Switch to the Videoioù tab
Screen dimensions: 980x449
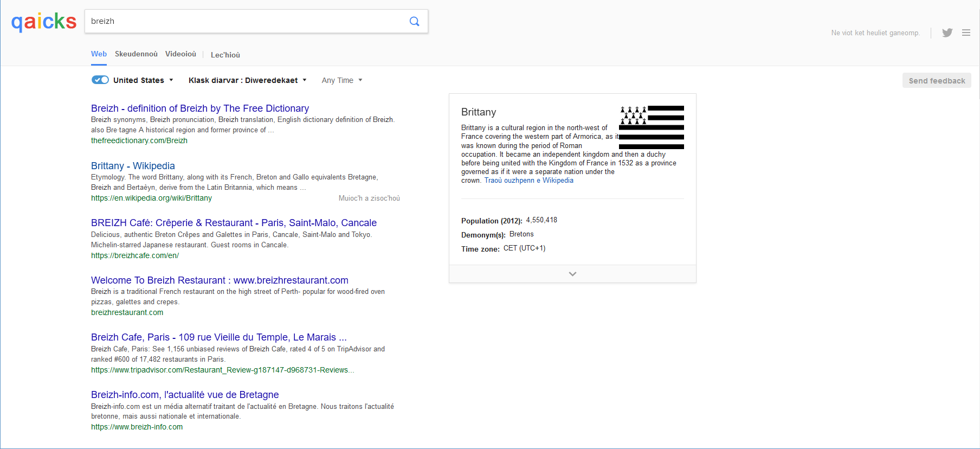pyautogui.click(x=180, y=54)
